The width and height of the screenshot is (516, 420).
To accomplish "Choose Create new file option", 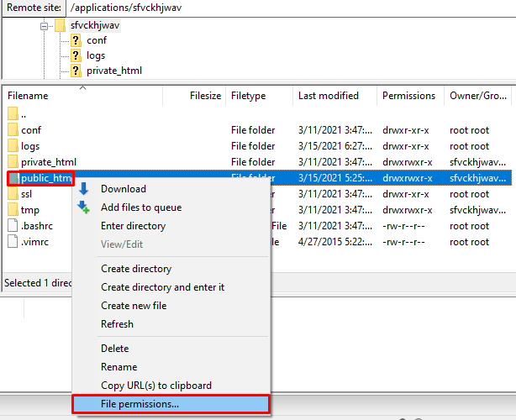I will click(x=134, y=305).
